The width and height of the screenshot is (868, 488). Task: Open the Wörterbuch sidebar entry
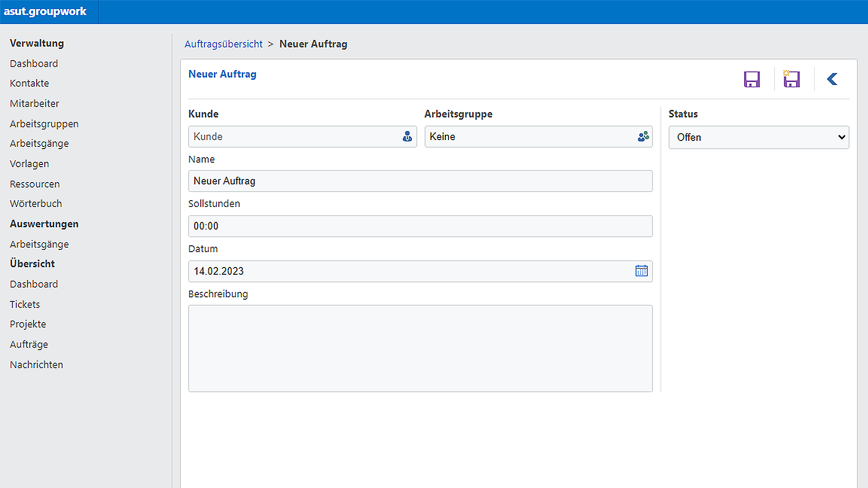36,204
